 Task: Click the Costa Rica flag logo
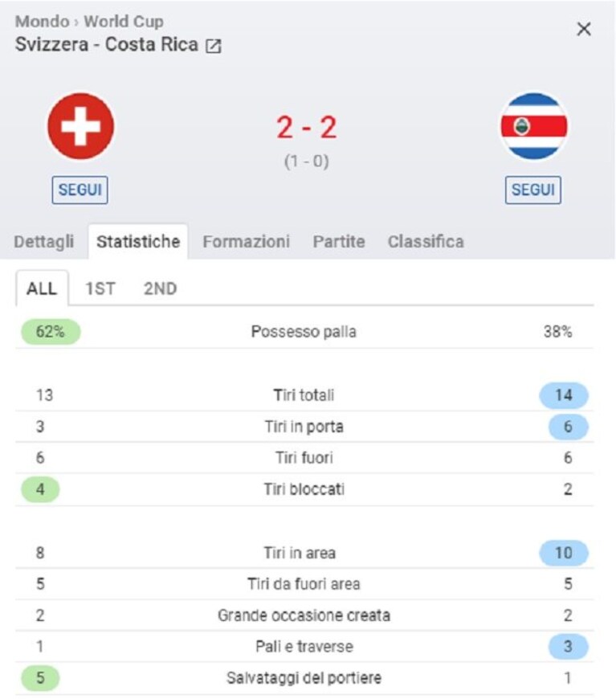point(533,126)
